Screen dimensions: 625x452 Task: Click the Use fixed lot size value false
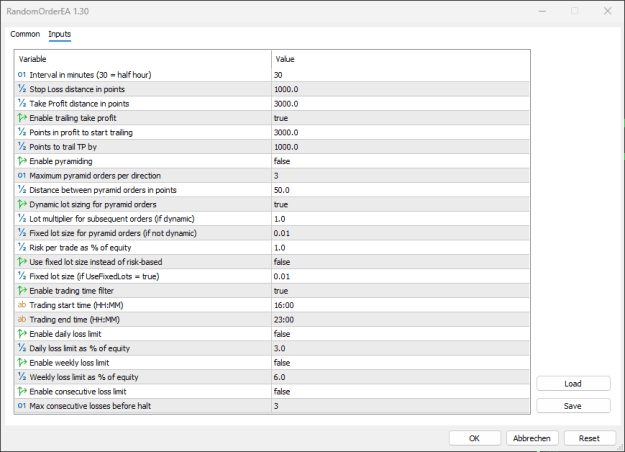282,262
